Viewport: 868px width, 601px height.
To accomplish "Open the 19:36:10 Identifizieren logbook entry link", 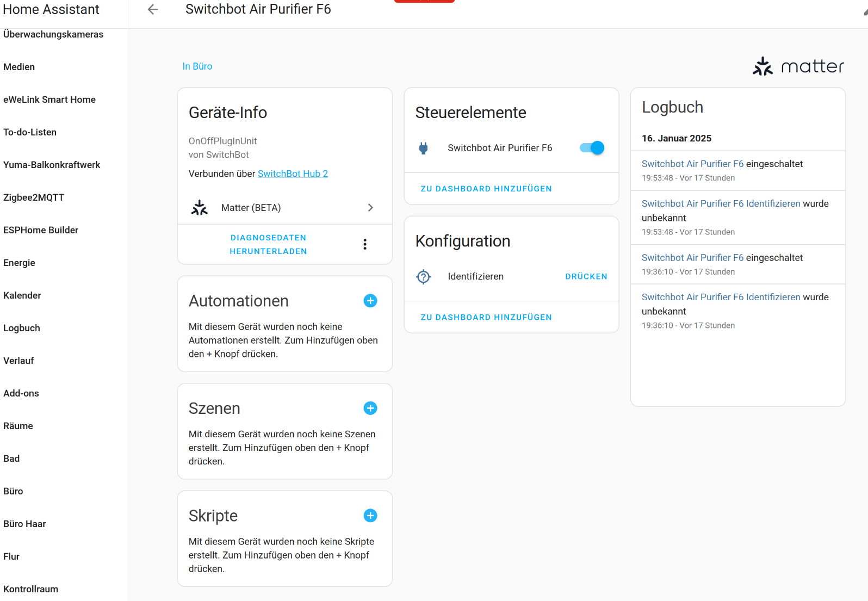I will [721, 297].
